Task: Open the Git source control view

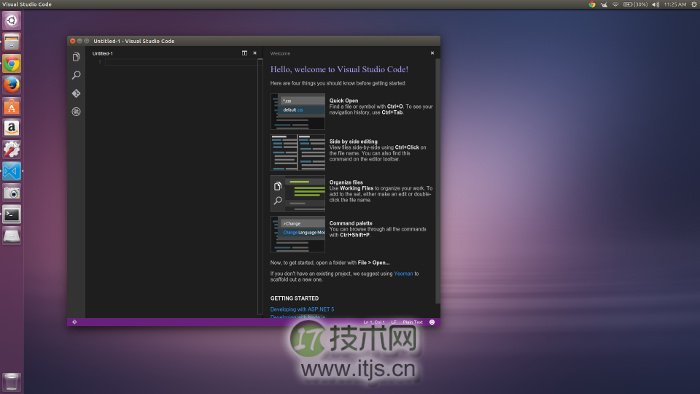Action: tap(76, 93)
